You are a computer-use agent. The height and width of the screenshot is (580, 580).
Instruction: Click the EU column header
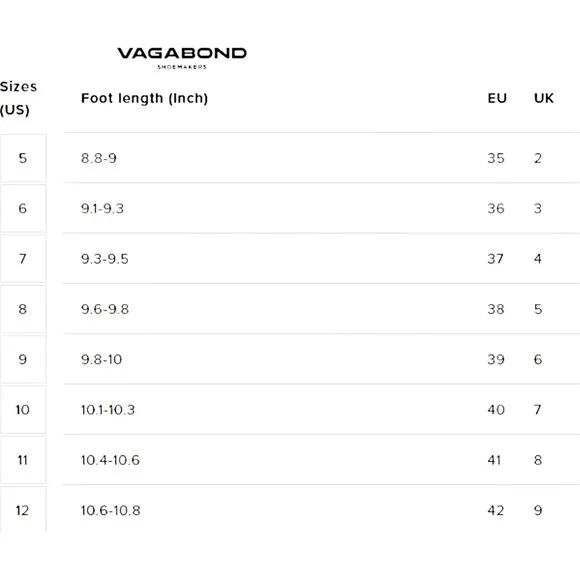(497, 98)
